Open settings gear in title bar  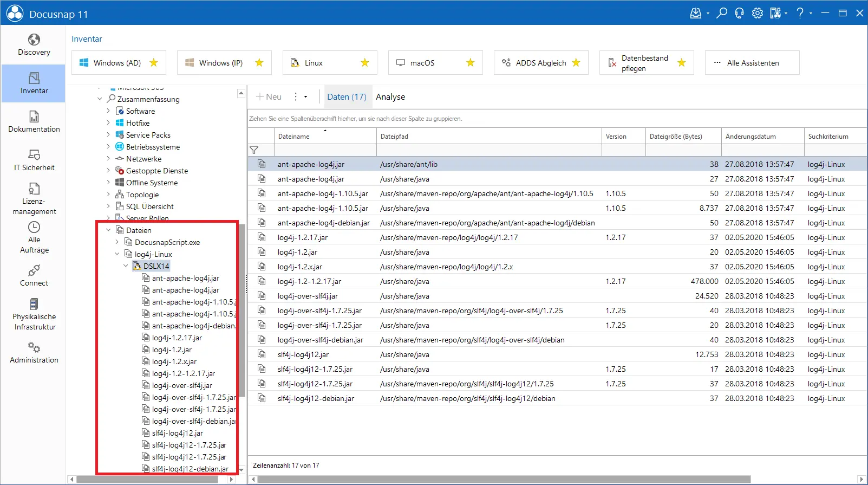758,13
